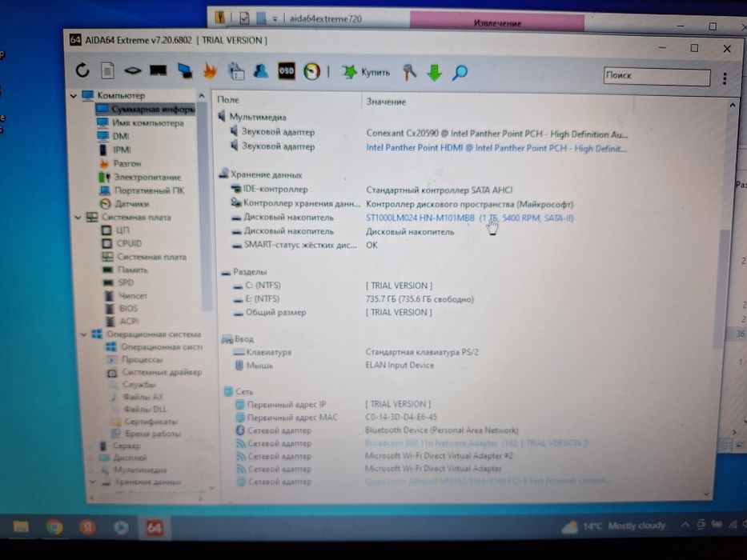Open the network audit computer icon
The image size is (747, 560).
tap(185, 71)
